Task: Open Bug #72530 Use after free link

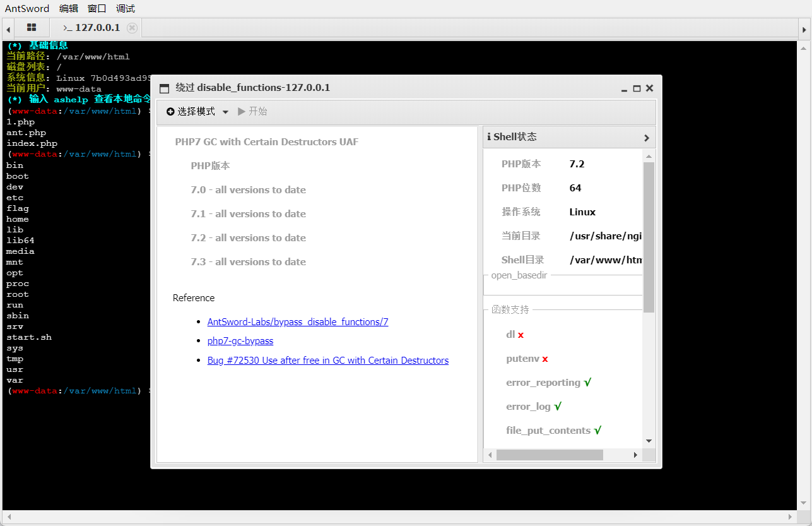Action: click(328, 361)
